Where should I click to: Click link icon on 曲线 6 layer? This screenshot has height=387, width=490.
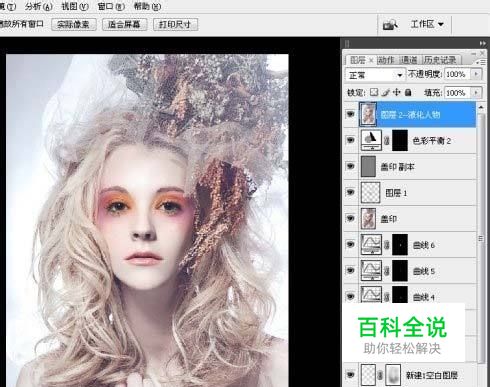(387, 245)
